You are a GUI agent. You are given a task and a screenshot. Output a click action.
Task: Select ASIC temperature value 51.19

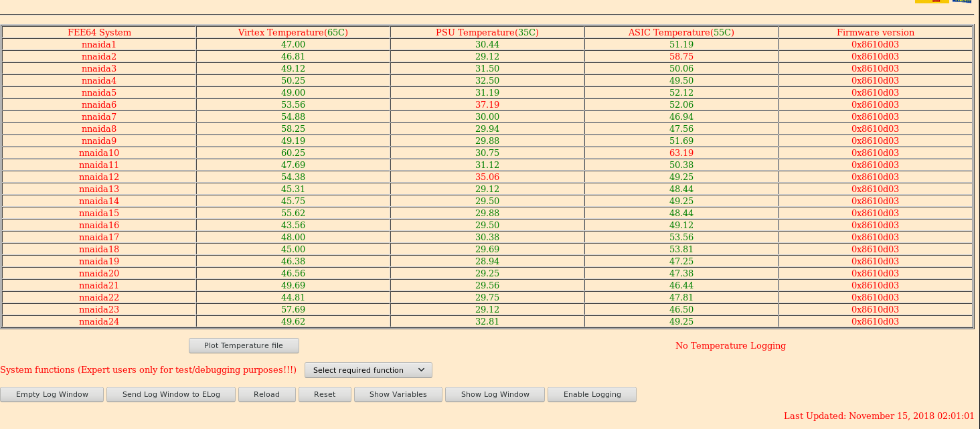681,44
